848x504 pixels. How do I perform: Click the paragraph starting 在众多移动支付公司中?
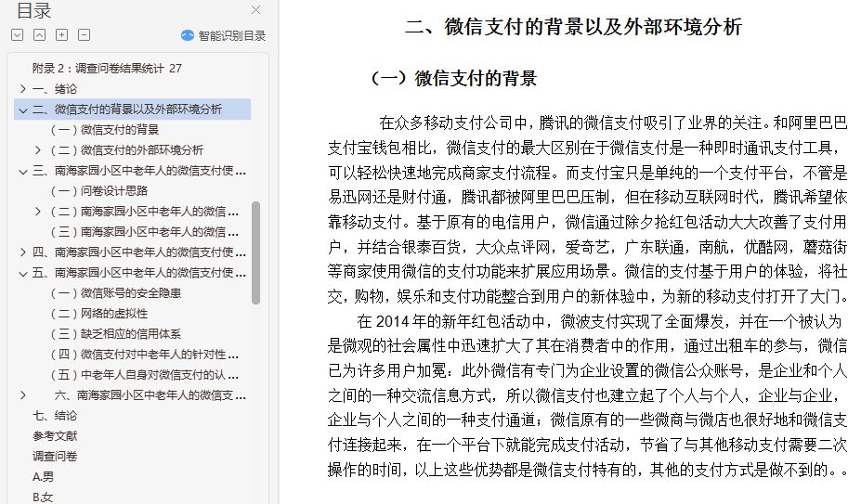coord(587,210)
